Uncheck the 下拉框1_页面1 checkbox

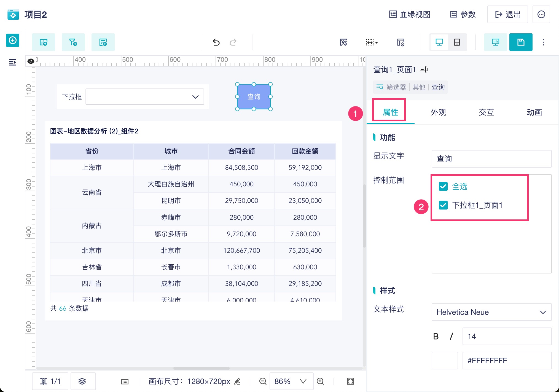(x=443, y=205)
